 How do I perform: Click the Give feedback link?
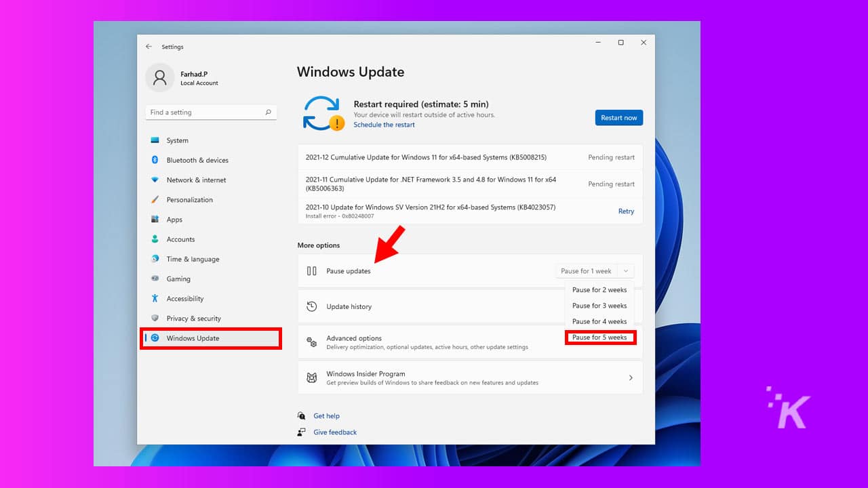click(x=334, y=432)
